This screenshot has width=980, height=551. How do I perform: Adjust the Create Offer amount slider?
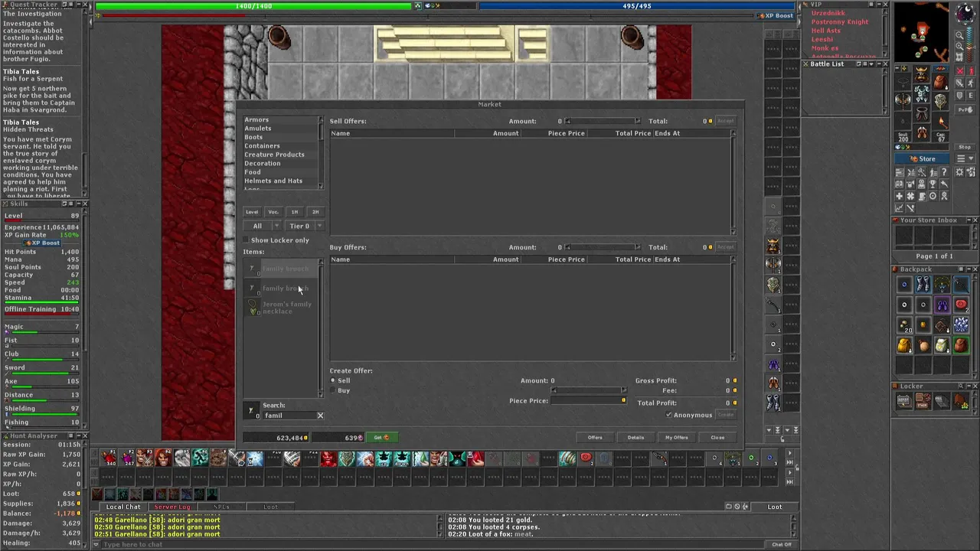(588, 390)
